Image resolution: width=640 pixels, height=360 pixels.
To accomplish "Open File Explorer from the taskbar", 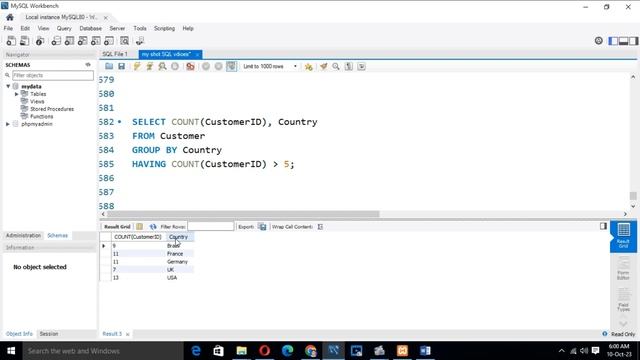I will [242, 351].
